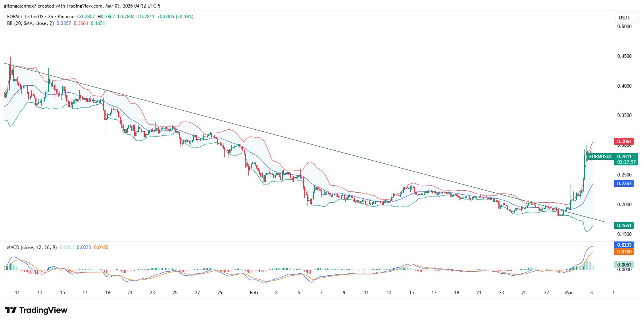Click the gitongalennox7 author attribution text

(20, 6)
